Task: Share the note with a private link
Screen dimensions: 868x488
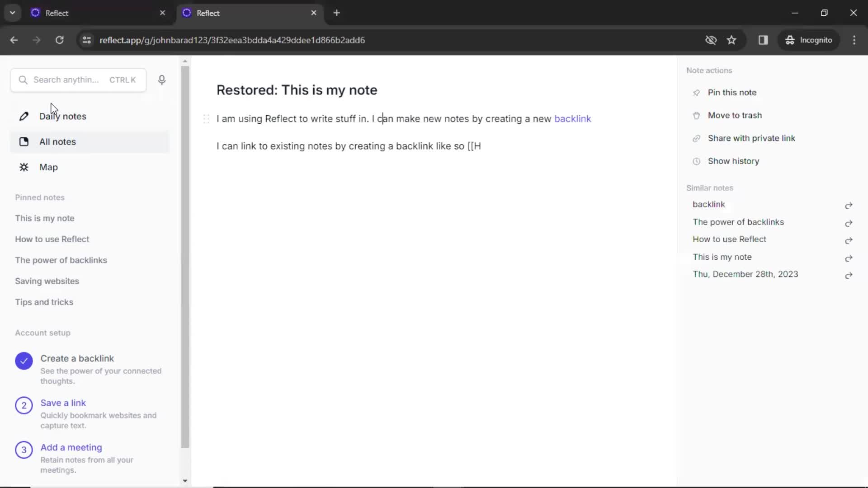Action: point(751,138)
